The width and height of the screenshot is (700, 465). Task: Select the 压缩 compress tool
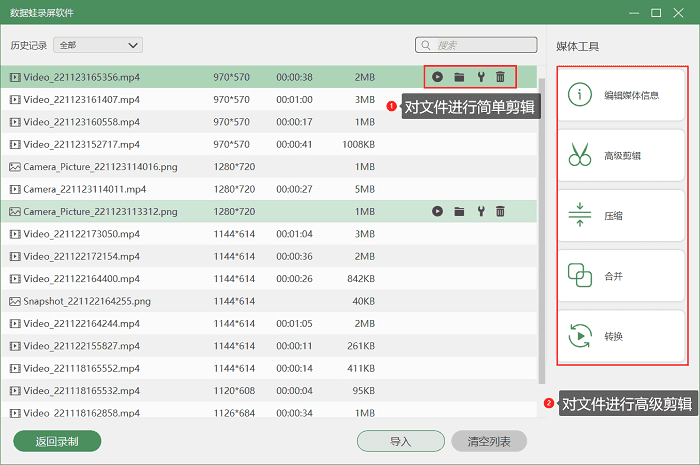pos(621,215)
